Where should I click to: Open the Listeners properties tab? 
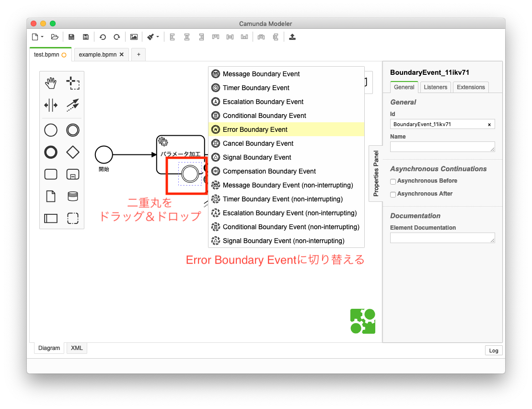click(435, 87)
